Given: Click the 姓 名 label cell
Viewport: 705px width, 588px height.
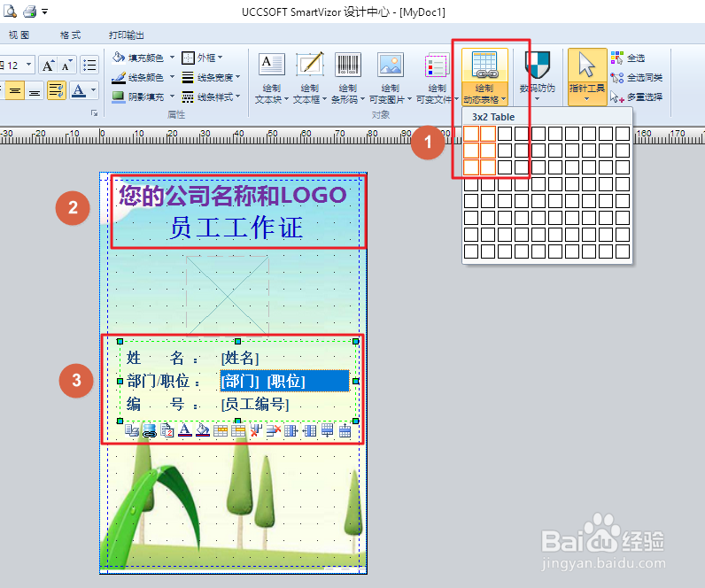Looking at the screenshot, I should 162,358.
